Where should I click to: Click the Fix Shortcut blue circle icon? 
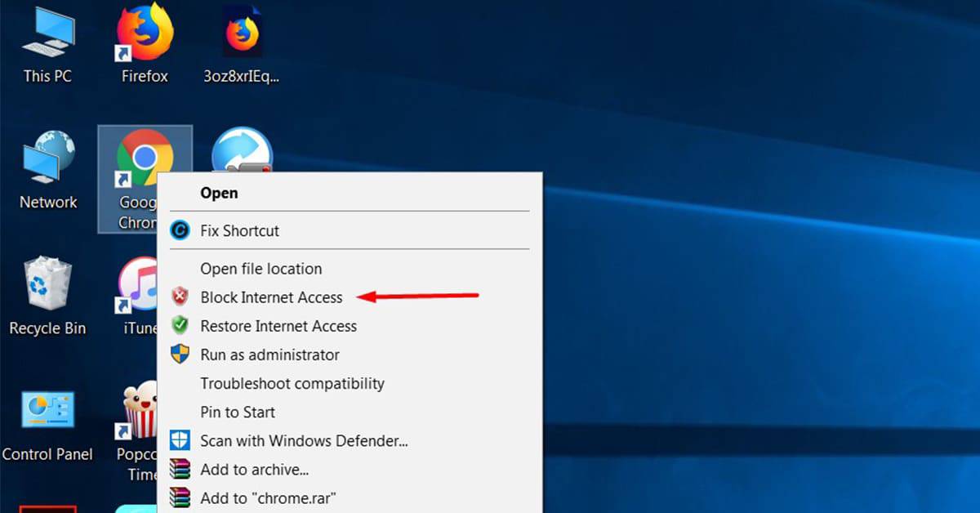pyautogui.click(x=180, y=230)
